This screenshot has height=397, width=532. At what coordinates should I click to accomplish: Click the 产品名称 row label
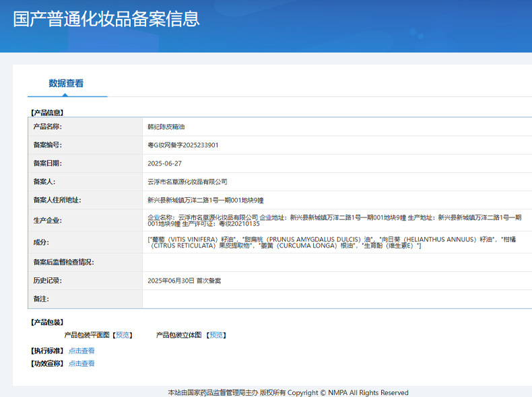tap(47, 127)
